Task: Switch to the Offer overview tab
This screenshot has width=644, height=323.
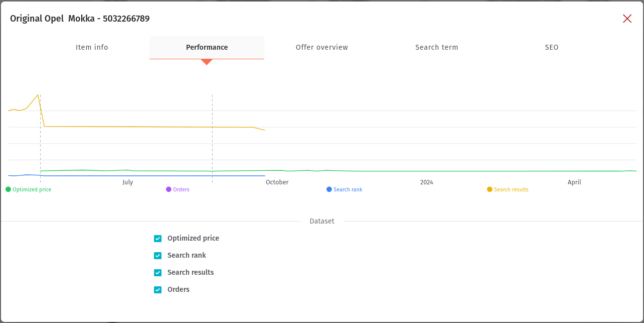Action: (321, 47)
